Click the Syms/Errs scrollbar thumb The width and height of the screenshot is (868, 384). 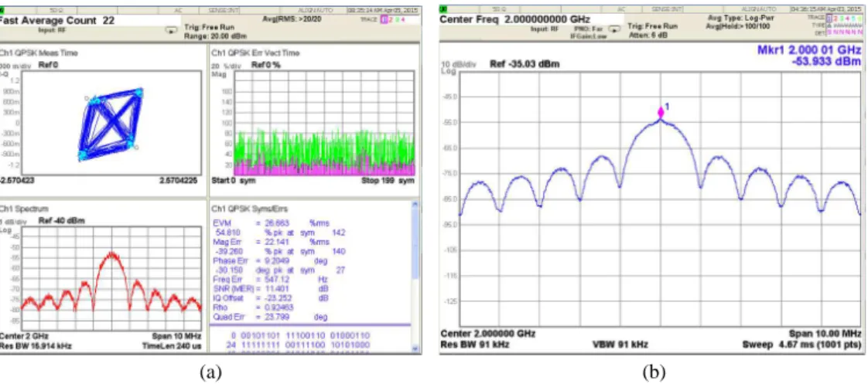click(x=415, y=243)
